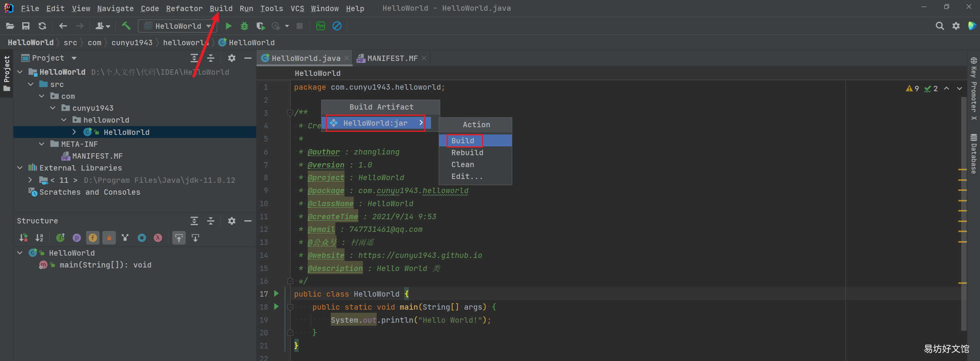Open Project panel gear options

click(x=232, y=58)
